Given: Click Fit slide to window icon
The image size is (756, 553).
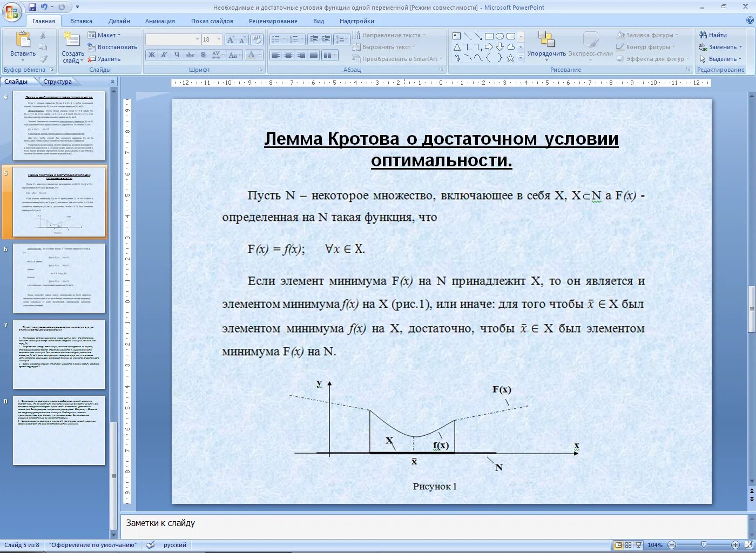Looking at the screenshot, I should (x=749, y=545).
